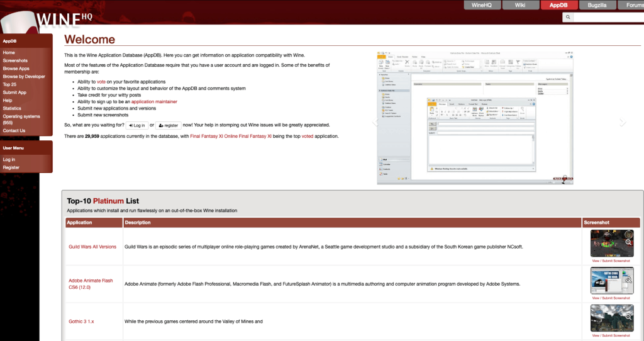Click the Adobe Animate description text
This screenshot has height=341, width=644.
(323, 284)
